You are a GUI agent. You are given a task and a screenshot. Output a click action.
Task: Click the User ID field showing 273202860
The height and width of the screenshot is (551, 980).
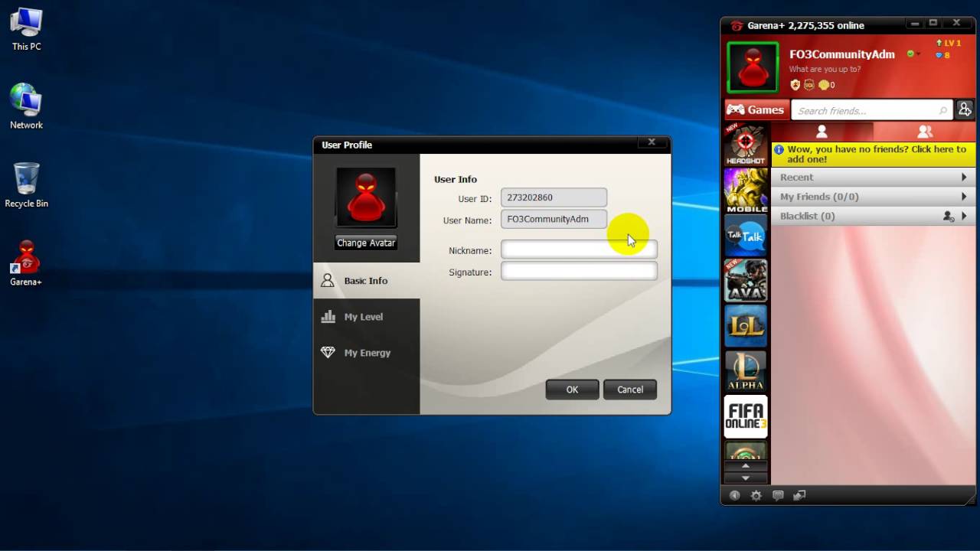coord(554,197)
